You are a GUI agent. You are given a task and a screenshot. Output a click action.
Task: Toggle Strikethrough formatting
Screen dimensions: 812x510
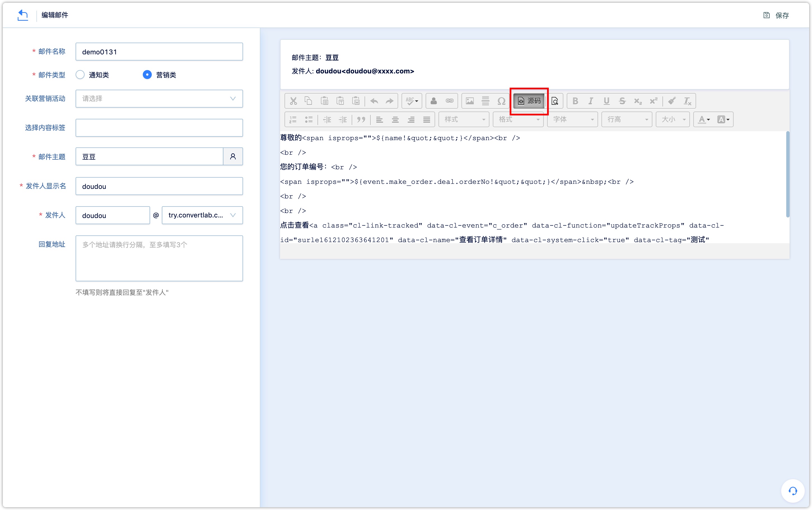(622, 101)
